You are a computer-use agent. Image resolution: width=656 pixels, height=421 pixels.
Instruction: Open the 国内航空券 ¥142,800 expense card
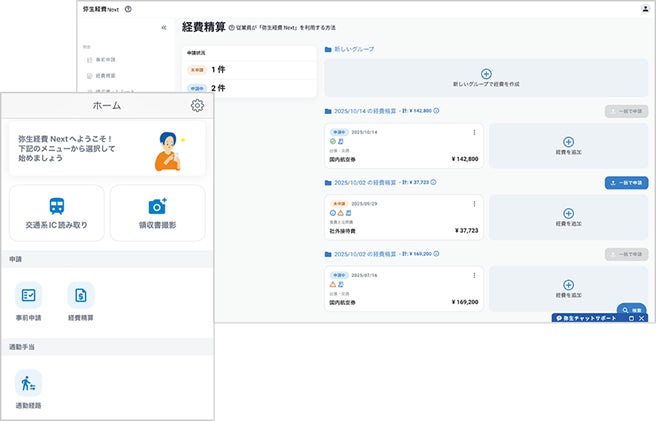point(404,146)
